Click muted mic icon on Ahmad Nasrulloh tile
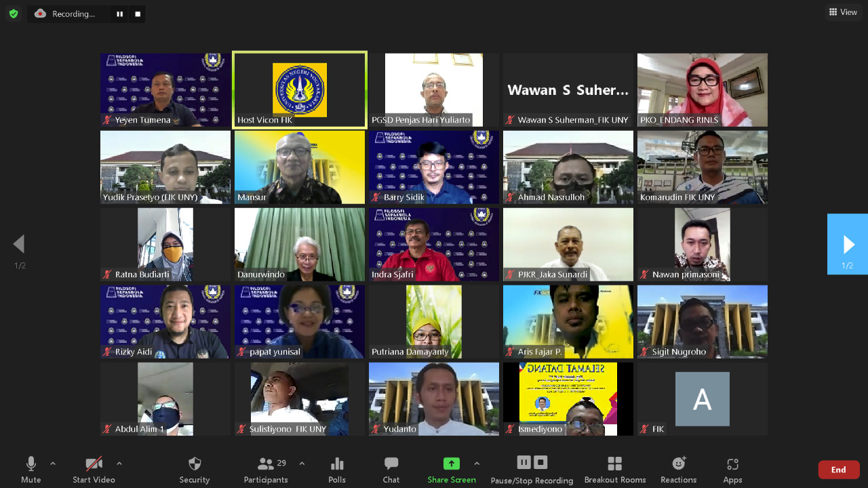 tap(510, 197)
